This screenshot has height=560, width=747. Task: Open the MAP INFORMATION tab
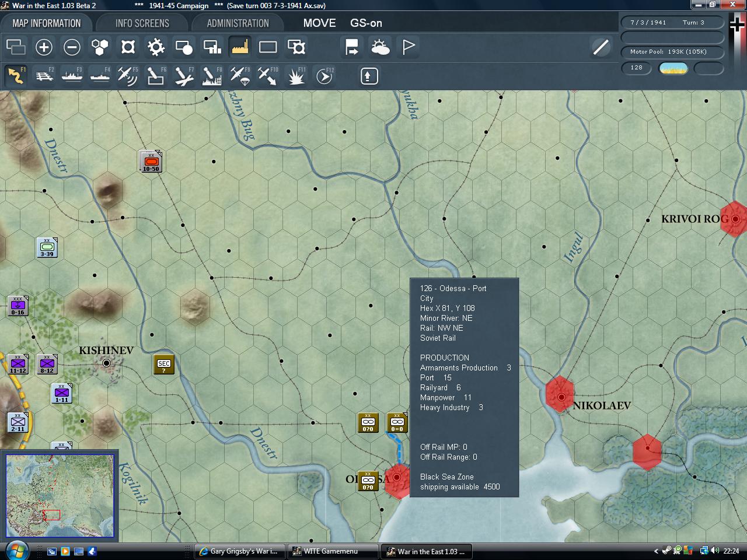pos(47,23)
